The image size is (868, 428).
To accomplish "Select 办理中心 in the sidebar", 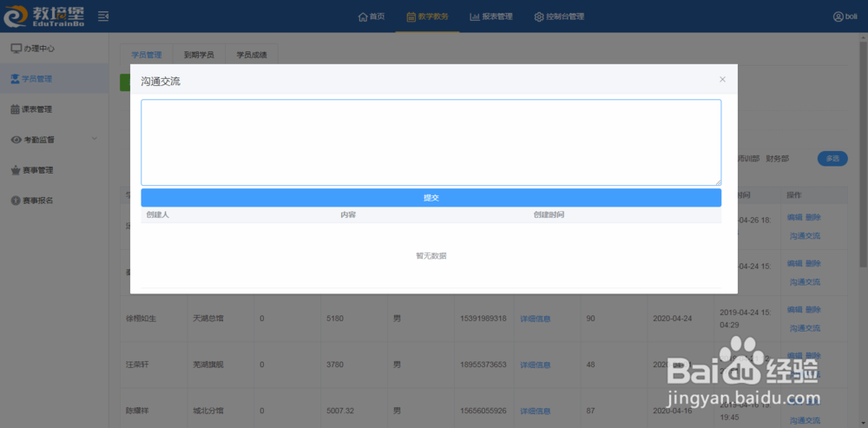I will click(x=54, y=49).
